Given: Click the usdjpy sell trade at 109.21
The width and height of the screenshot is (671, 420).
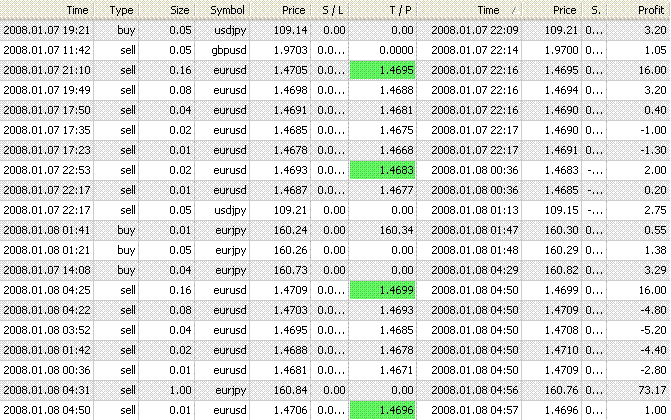Looking at the screenshot, I should click(335, 210).
